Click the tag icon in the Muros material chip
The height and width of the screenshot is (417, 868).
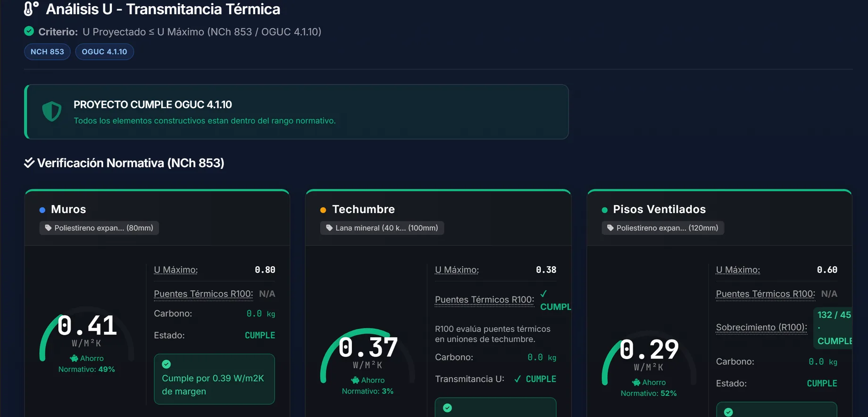[x=48, y=228]
